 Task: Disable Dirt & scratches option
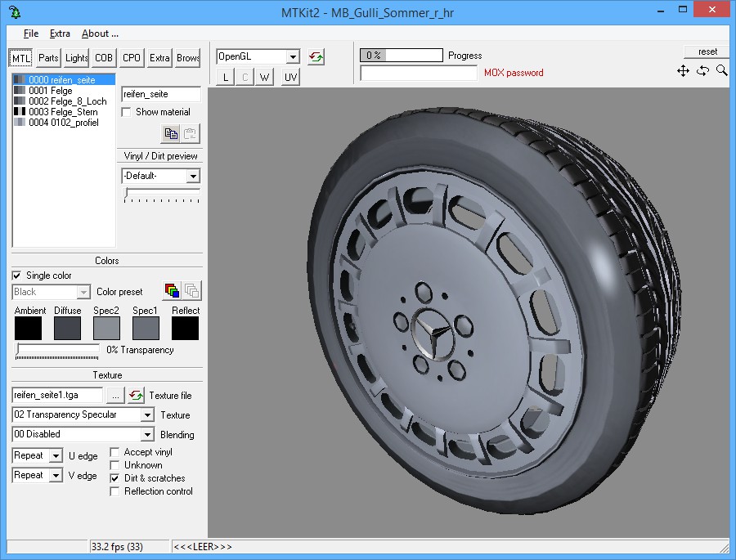tap(115, 478)
